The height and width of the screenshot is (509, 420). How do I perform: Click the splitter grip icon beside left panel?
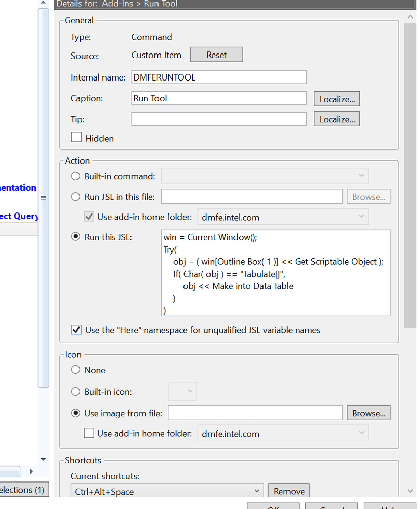43,198
